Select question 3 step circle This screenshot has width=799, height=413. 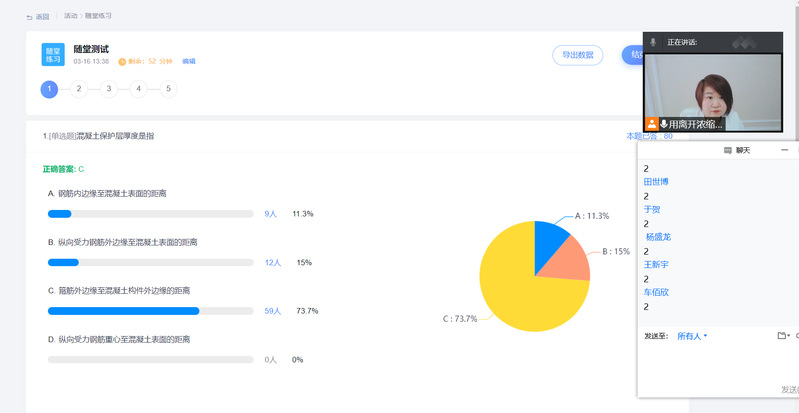(x=108, y=89)
